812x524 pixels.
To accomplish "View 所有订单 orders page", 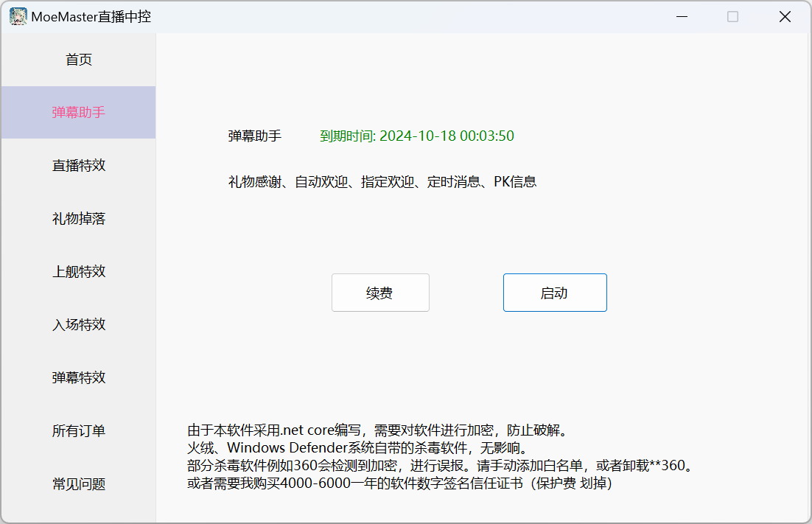I will [x=78, y=431].
